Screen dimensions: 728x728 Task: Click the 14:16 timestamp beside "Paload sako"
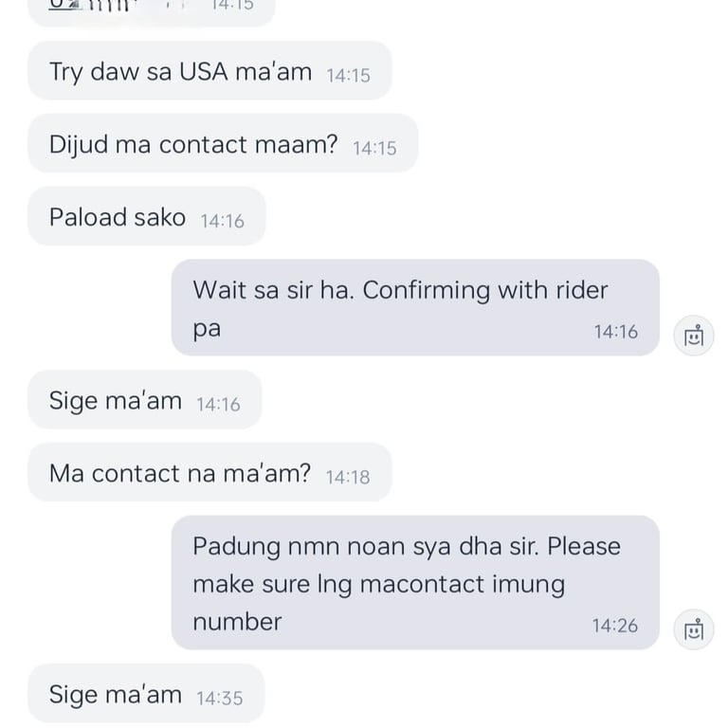click(223, 221)
